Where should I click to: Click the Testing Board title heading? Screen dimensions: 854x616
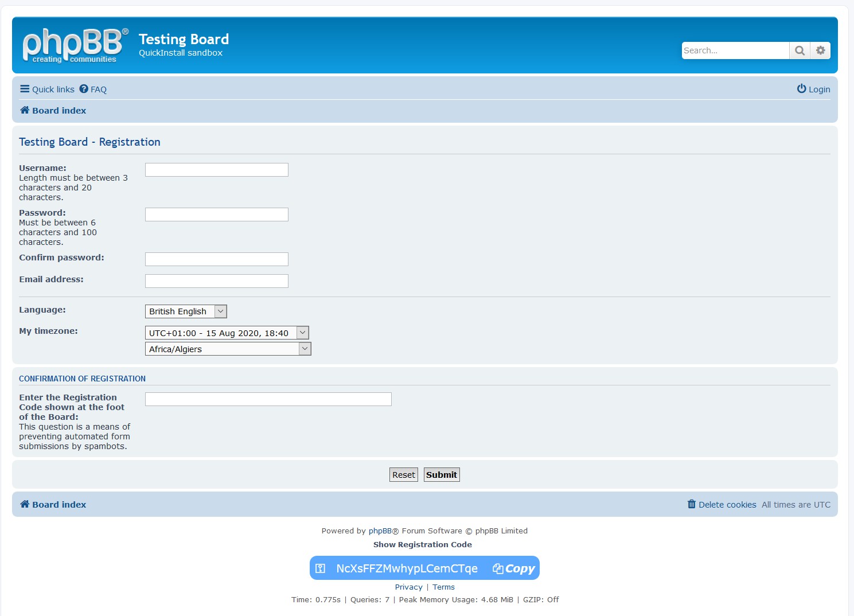coord(184,39)
